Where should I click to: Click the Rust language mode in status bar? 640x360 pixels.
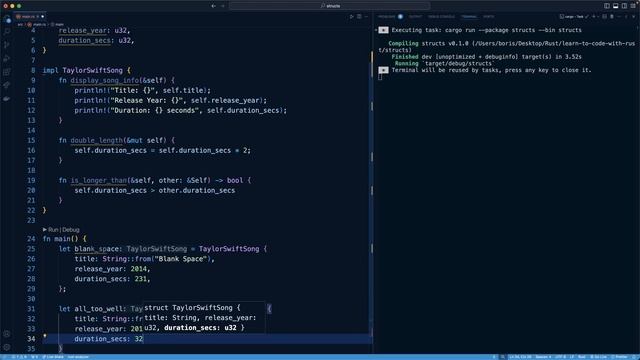(x=582, y=357)
